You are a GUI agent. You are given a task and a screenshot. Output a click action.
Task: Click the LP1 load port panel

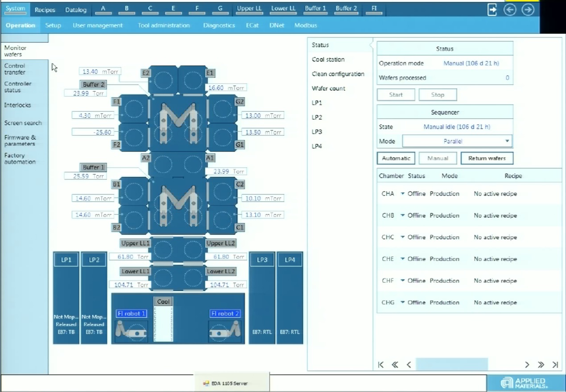(x=66, y=298)
